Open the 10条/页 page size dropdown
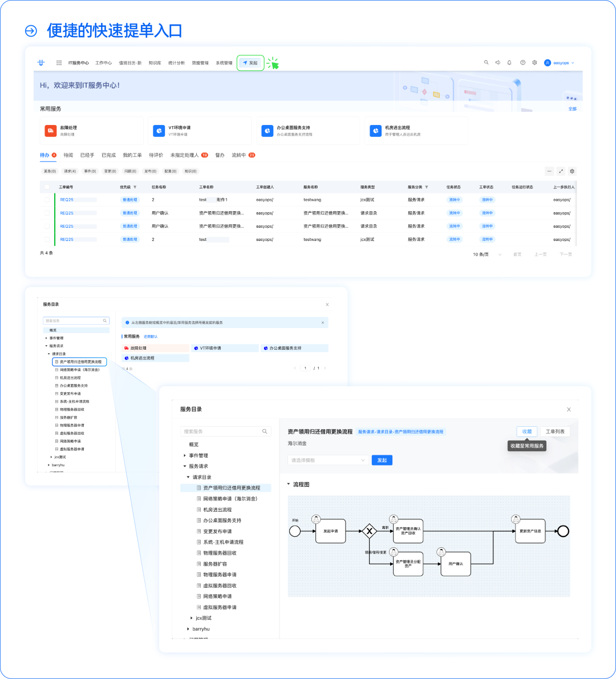The image size is (616, 679). (487, 254)
